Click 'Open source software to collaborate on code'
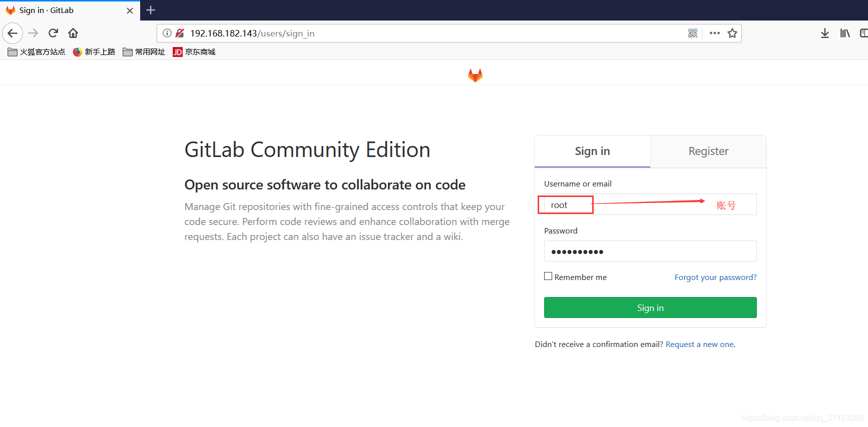The height and width of the screenshot is (427, 868). [325, 185]
